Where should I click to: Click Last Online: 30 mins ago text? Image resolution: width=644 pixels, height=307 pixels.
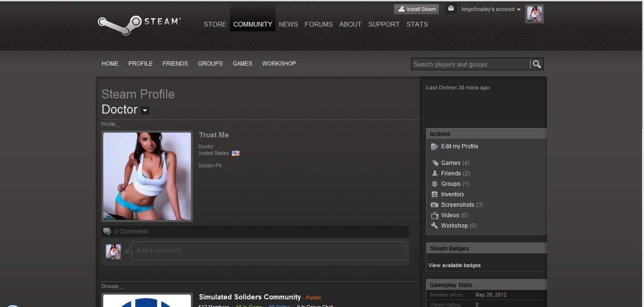tap(458, 87)
